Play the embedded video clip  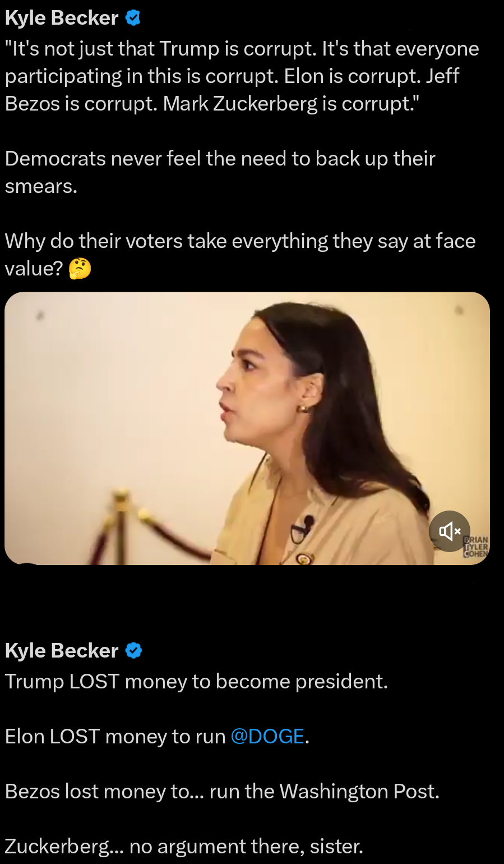[x=247, y=428]
